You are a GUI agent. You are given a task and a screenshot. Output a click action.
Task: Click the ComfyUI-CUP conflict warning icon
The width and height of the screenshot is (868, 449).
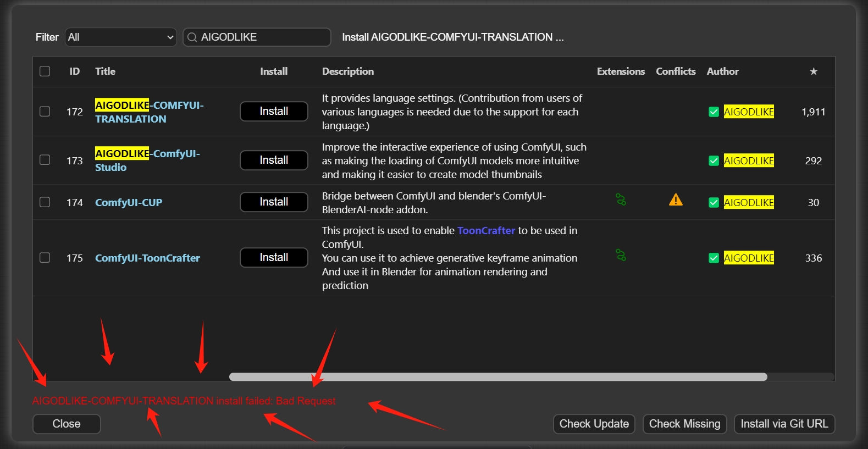(x=676, y=199)
